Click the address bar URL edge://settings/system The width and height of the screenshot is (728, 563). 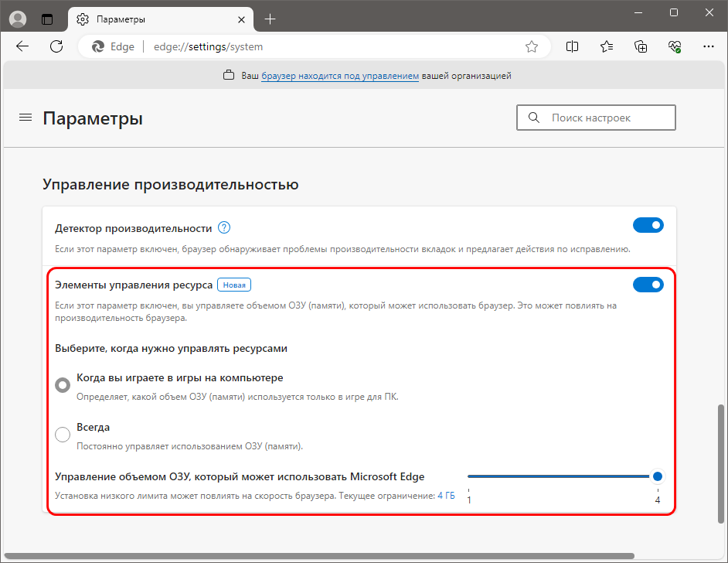click(208, 46)
